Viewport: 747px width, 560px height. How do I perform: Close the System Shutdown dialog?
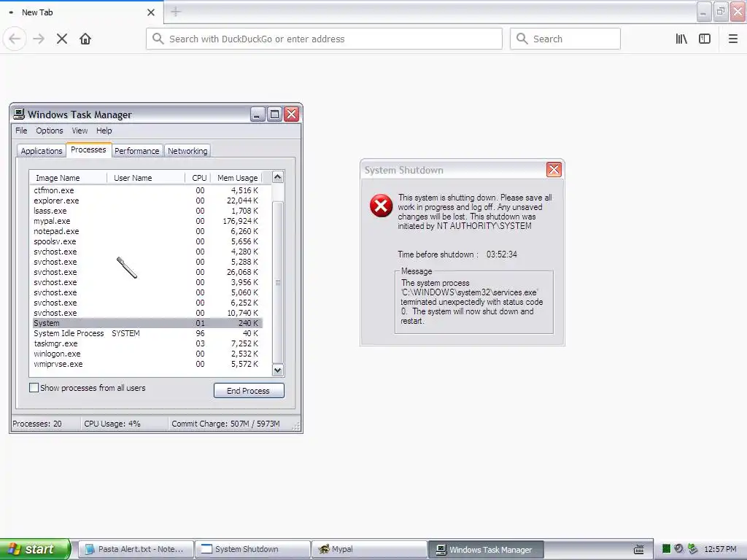point(554,169)
